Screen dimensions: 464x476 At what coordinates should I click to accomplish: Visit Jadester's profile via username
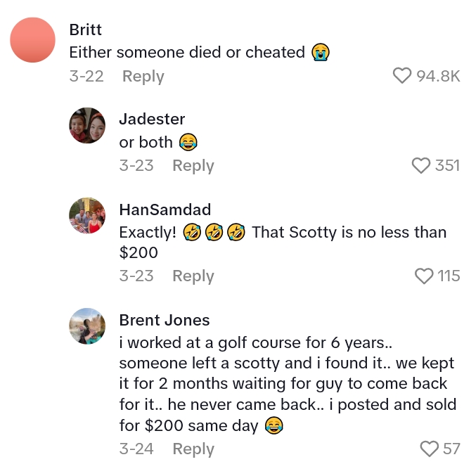click(150, 119)
